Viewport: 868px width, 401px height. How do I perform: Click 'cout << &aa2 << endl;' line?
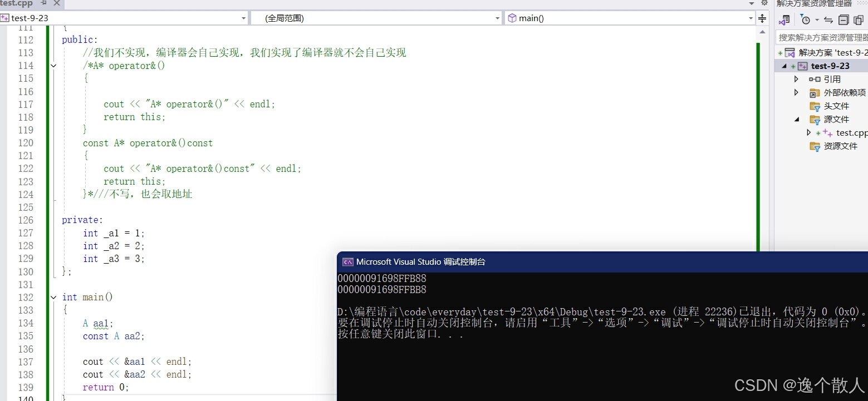(x=137, y=374)
